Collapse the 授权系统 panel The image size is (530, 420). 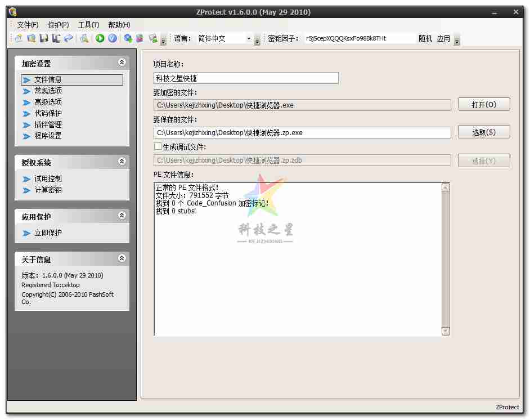122,162
